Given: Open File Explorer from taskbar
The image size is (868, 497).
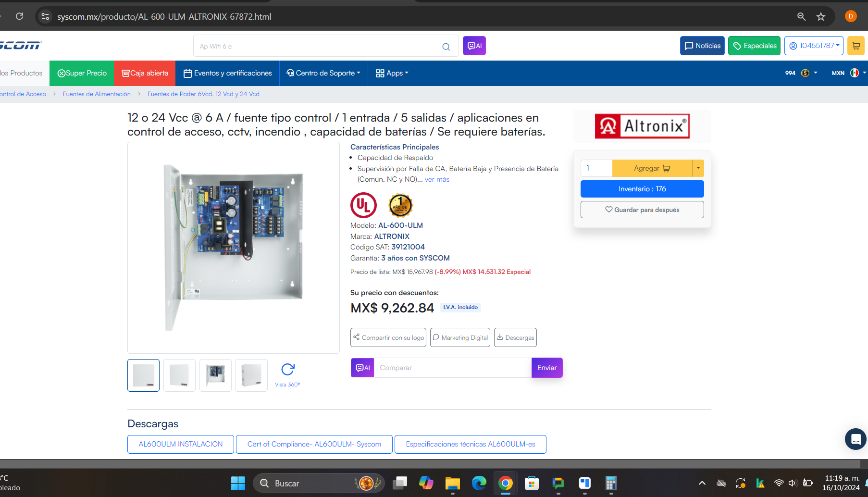Looking at the screenshot, I should click(x=452, y=483).
